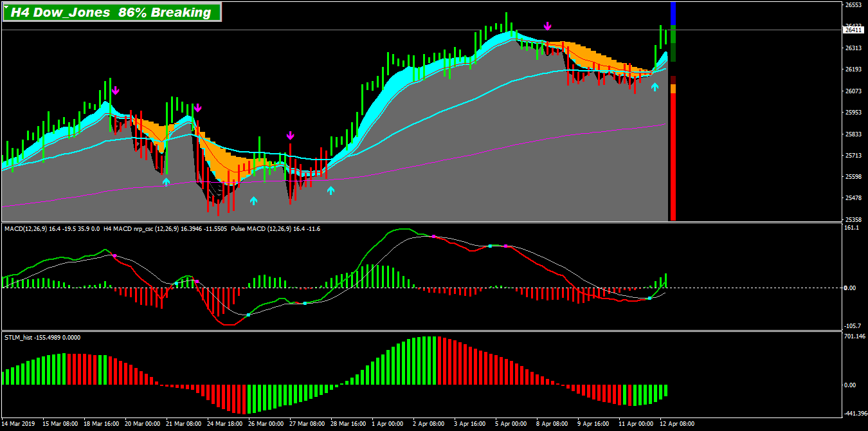Image resolution: width=868 pixels, height=431 pixels.
Task: Click the current price box 26411
Action: pos(853,30)
